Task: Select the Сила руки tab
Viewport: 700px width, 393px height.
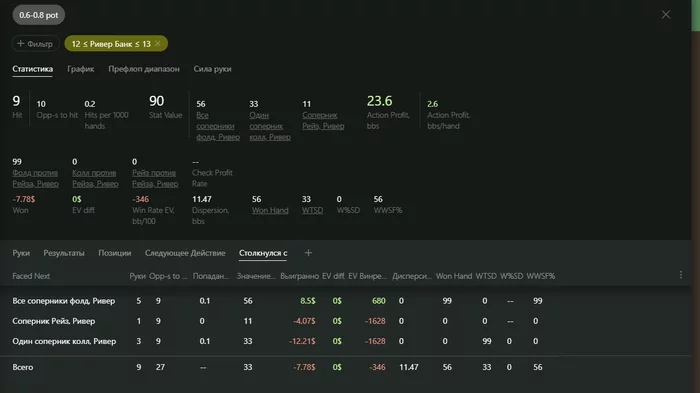Action: [x=212, y=69]
